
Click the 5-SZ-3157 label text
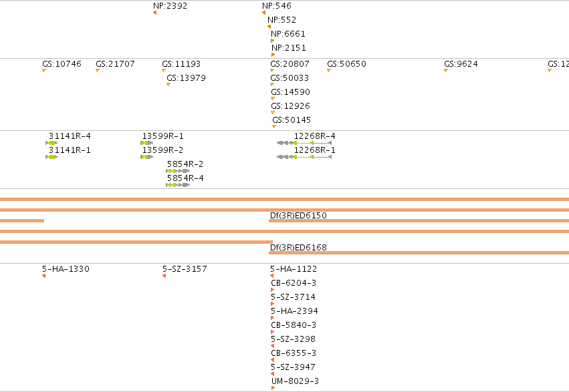pos(185,269)
